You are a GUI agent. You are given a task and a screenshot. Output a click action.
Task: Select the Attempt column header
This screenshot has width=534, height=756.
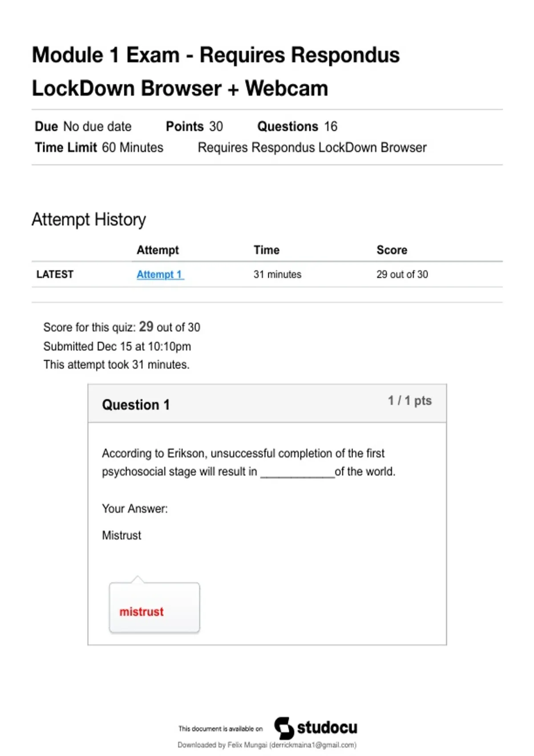click(158, 250)
